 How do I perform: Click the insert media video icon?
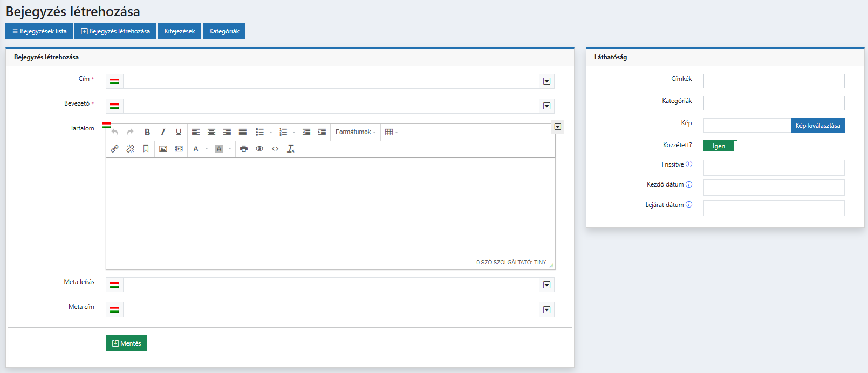[179, 149]
